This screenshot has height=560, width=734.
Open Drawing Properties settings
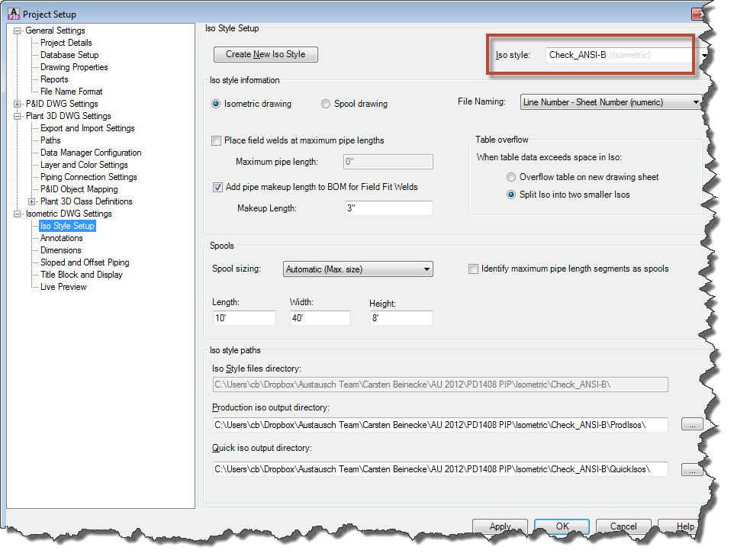click(74, 67)
